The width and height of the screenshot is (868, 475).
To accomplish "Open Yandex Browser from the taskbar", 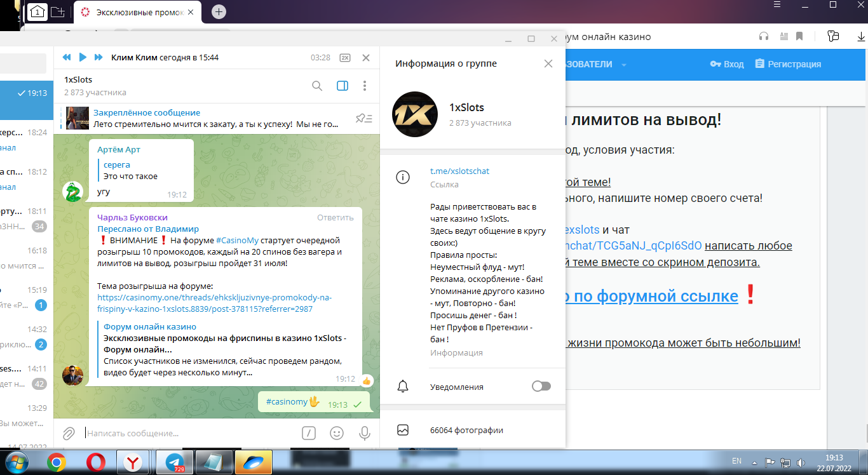I will pyautogui.click(x=133, y=462).
